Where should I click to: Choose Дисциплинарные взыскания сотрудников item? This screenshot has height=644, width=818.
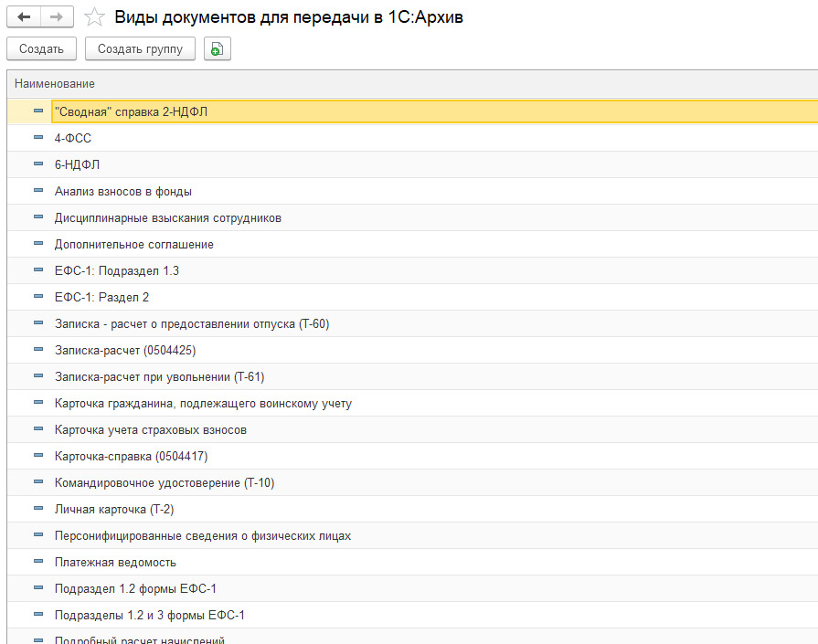point(167,217)
